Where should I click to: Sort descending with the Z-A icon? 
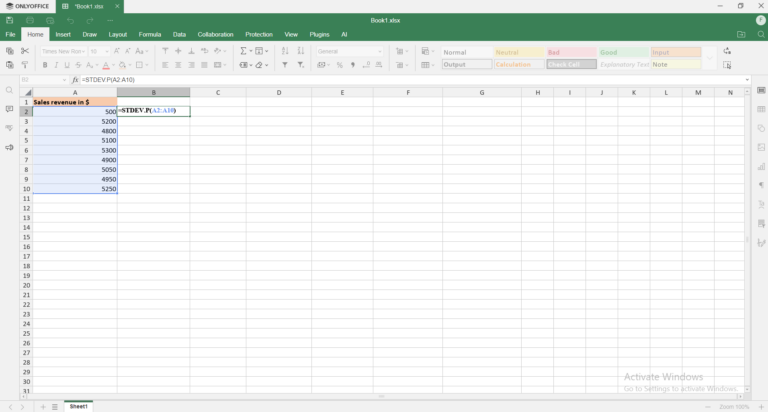click(x=301, y=51)
